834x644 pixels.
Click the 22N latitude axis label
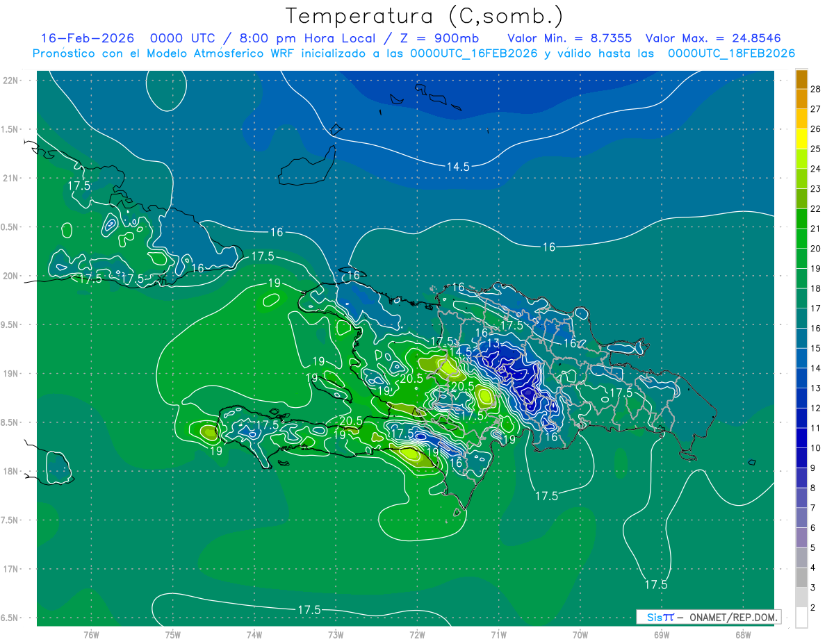[x=11, y=81]
